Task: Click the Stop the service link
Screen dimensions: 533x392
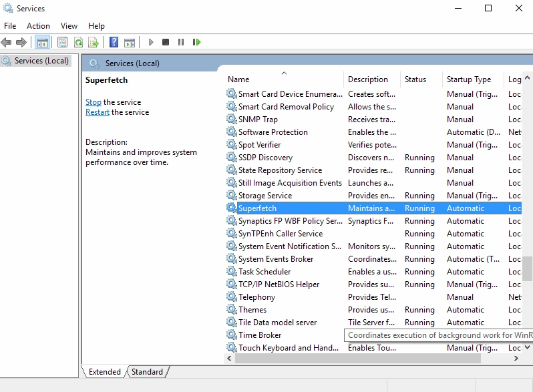Action: click(94, 102)
